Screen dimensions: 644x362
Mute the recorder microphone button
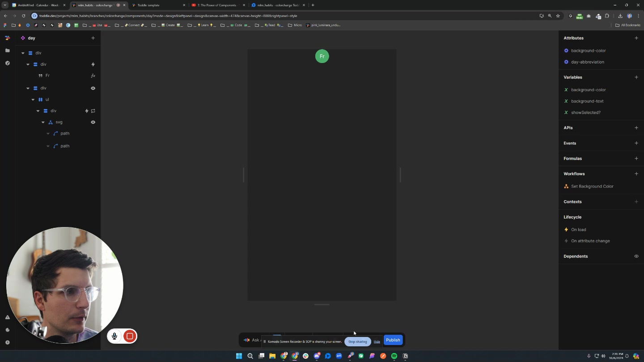[x=114, y=336]
